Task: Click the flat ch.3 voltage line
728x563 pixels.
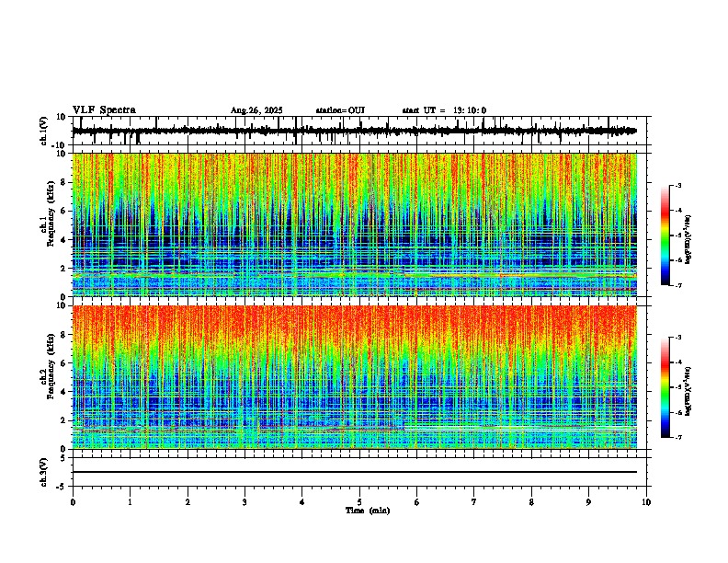Action: [x=355, y=472]
